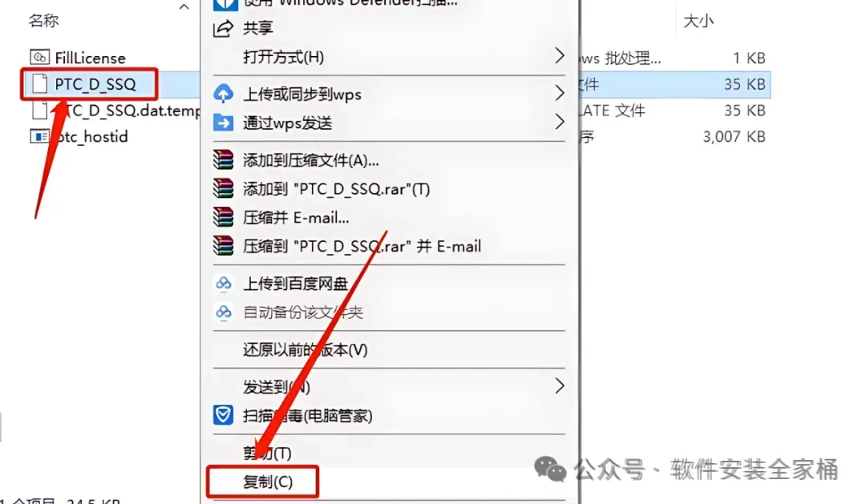Select 还原以前的版本(V) menu entry
The width and height of the screenshot is (866, 504).
click(306, 349)
